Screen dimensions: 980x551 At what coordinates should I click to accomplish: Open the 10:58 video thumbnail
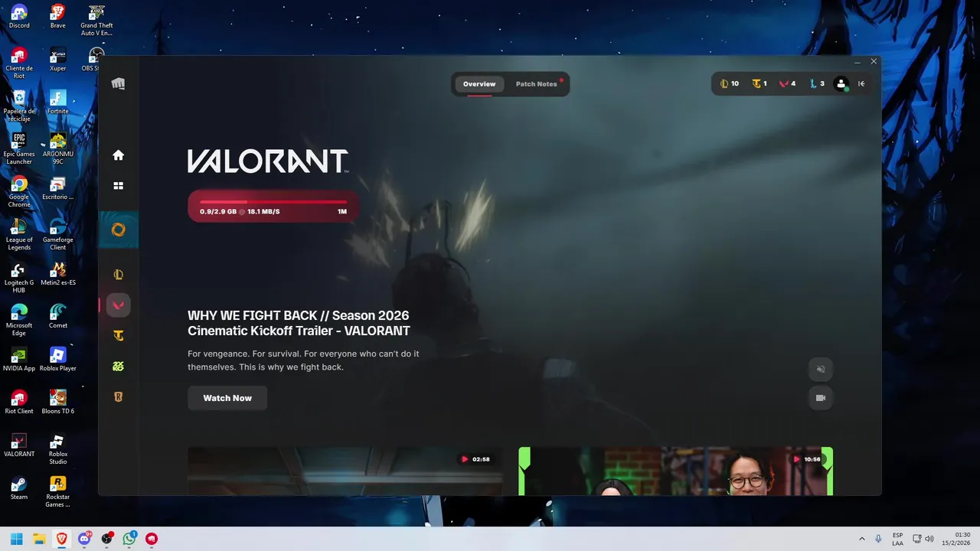coord(676,471)
